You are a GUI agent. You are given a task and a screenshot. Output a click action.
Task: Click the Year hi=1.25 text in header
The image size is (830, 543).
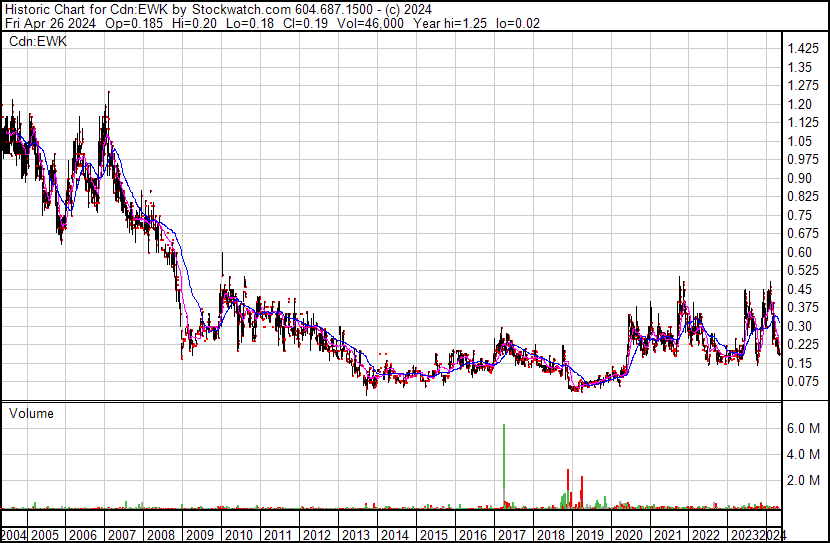click(460, 23)
